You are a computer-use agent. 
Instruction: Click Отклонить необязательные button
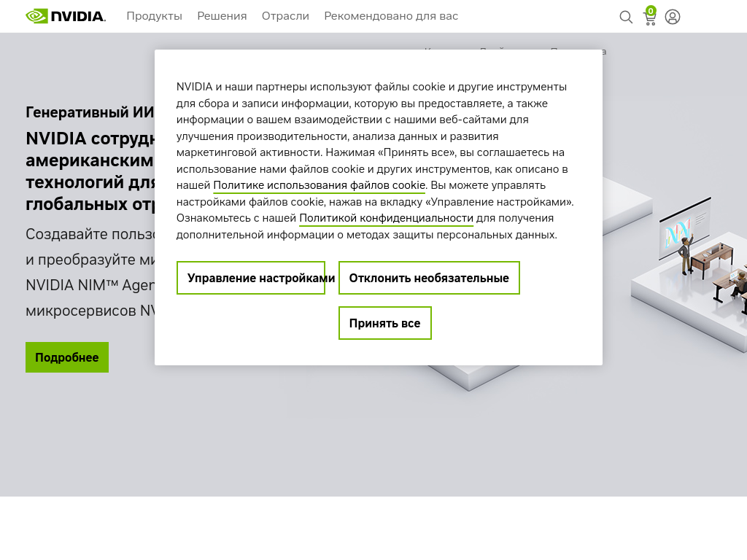(429, 278)
